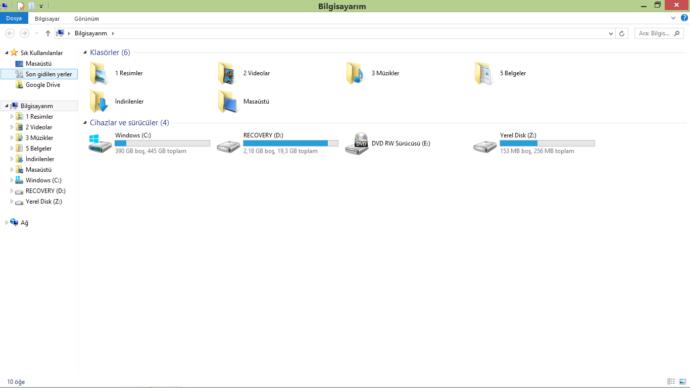This screenshot has width=690, height=388.
Task: Click the back navigation arrow
Action: pos(10,33)
